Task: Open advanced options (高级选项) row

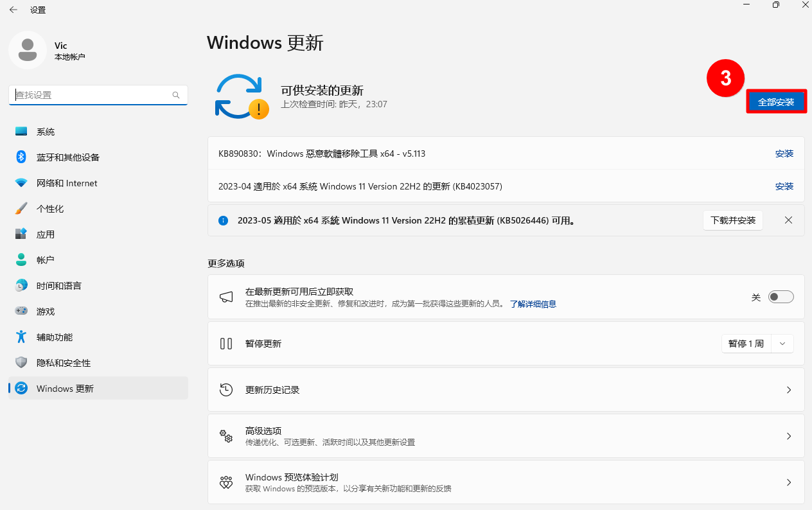Action: pyautogui.click(x=506, y=436)
